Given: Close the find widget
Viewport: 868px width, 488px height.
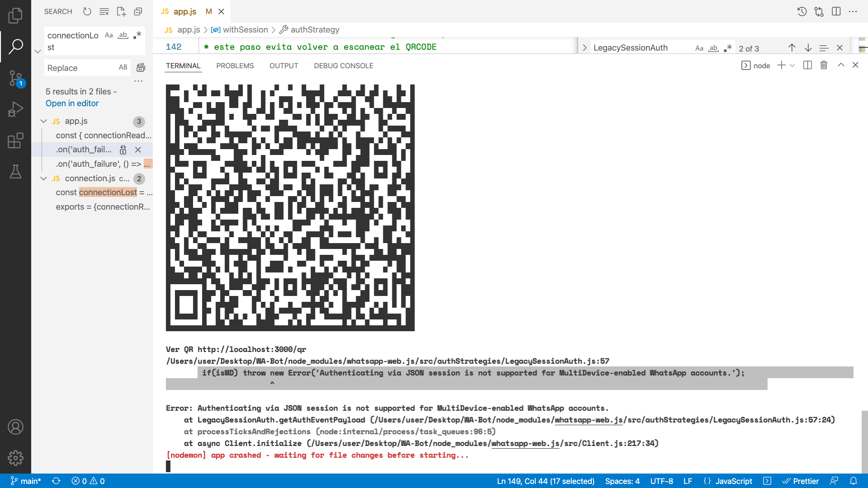Looking at the screenshot, I should [840, 48].
